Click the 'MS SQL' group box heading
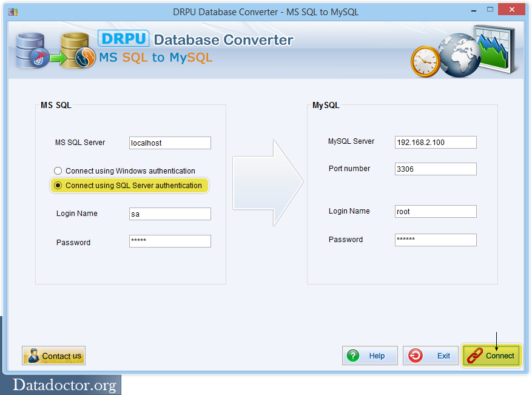This screenshot has height=395, width=532. point(56,105)
